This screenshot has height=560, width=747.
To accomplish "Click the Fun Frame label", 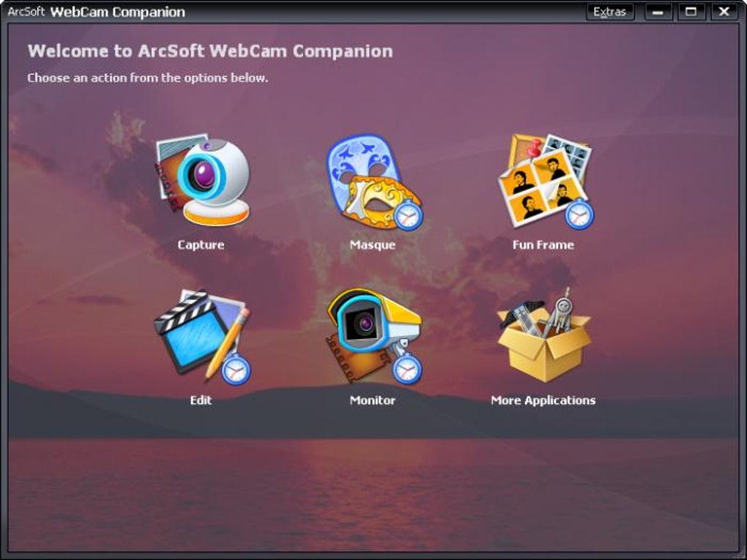I will [543, 244].
